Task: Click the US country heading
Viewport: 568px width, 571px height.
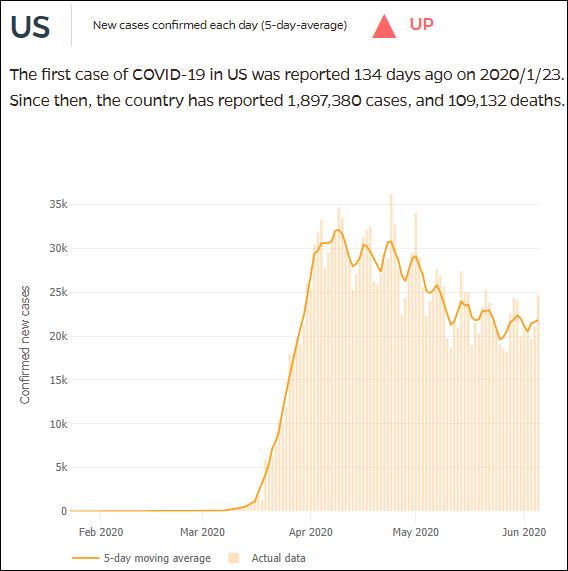Action: pos(30,27)
